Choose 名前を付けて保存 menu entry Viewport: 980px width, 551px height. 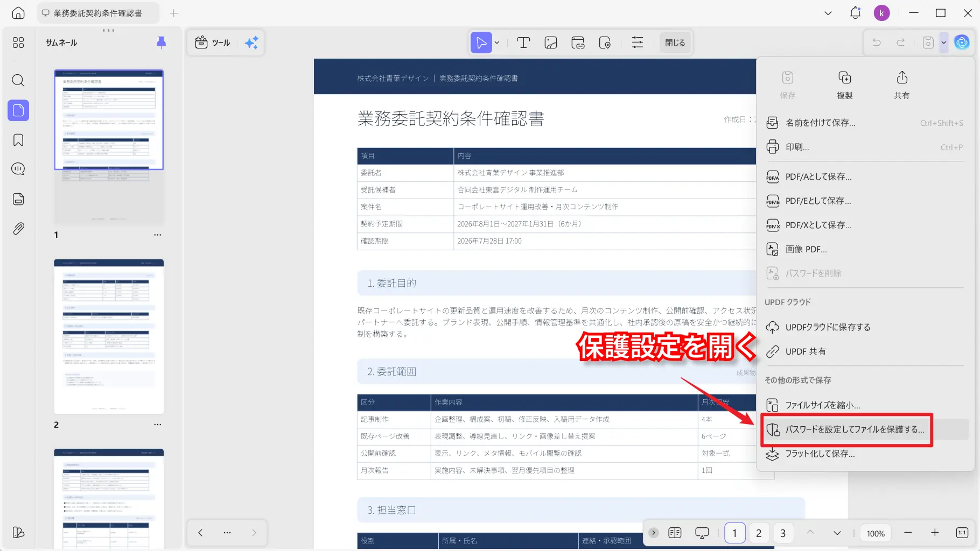pos(865,123)
